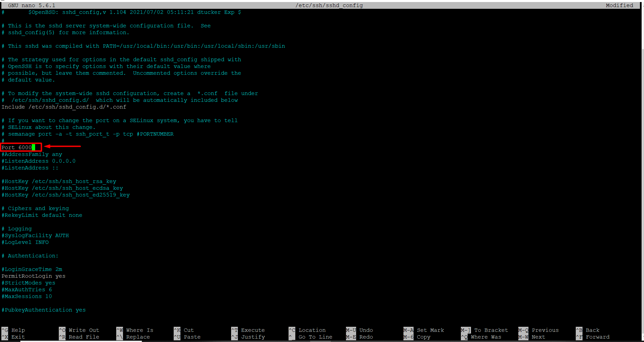Open the ^W Where Is search
The height and width of the screenshot is (342, 644).
tap(135, 330)
